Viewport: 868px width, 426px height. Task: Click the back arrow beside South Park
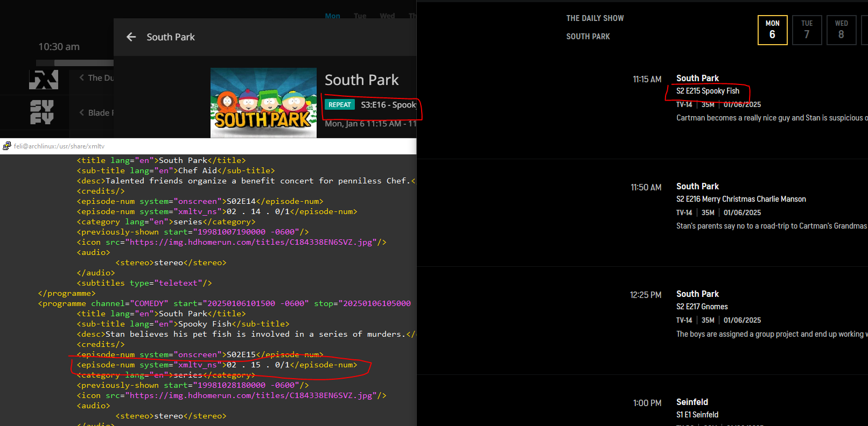(x=131, y=37)
